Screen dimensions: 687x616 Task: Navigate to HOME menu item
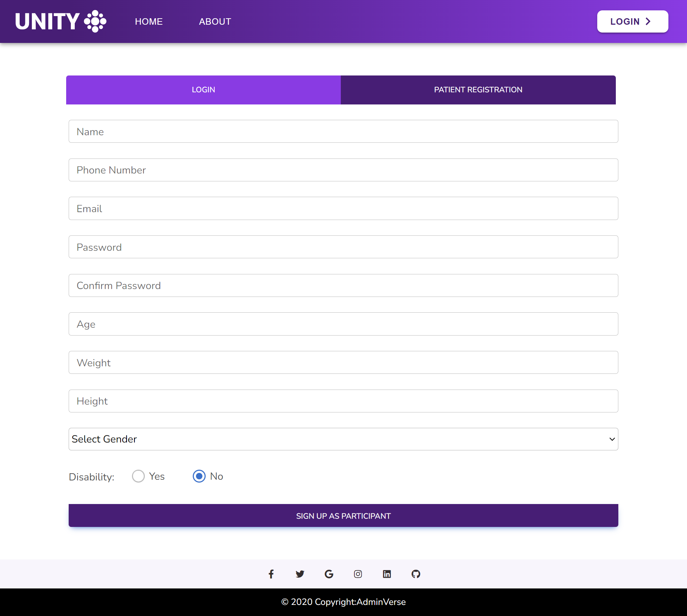[148, 21]
